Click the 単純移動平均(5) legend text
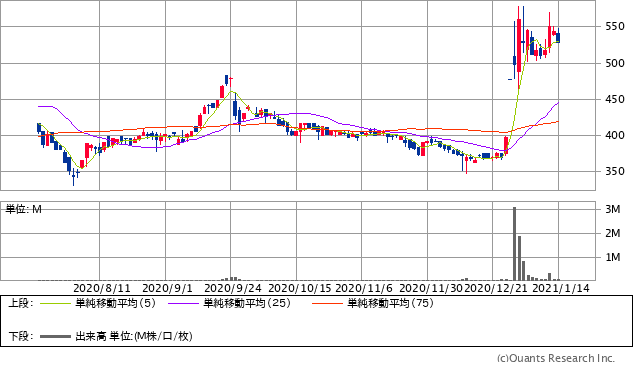 pyautogui.click(x=115, y=303)
